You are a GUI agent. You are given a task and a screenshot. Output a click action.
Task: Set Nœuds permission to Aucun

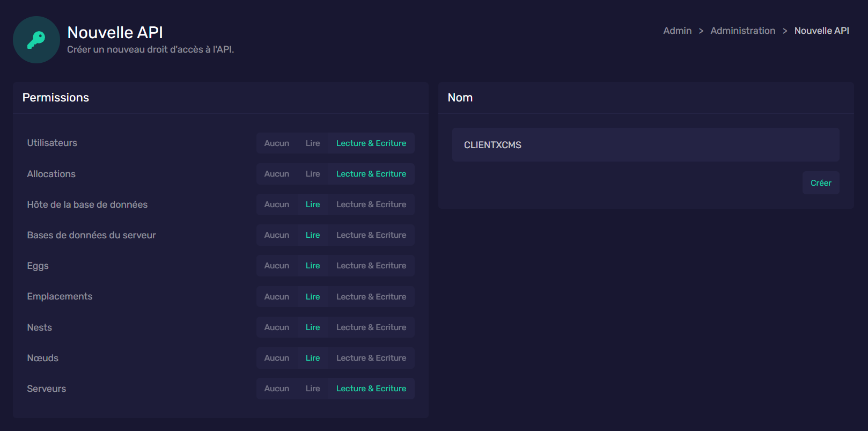276,358
